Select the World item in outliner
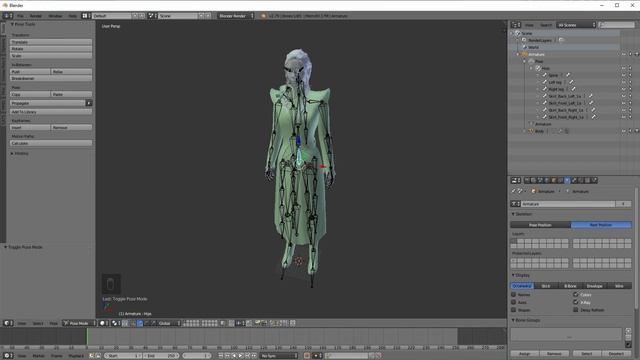The width and height of the screenshot is (640, 360). (534, 47)
